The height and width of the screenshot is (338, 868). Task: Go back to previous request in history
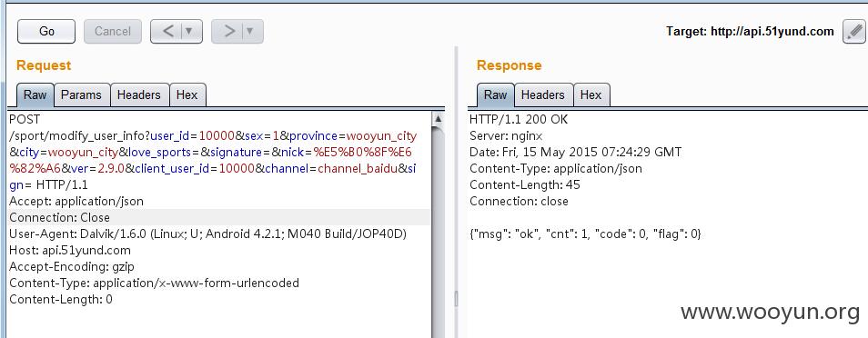[168, 32]
